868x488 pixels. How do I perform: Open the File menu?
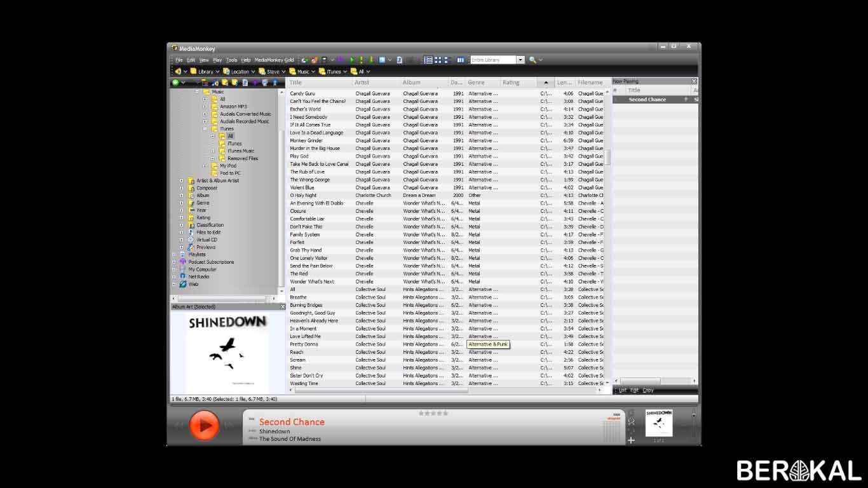click(x=179, y=60)
